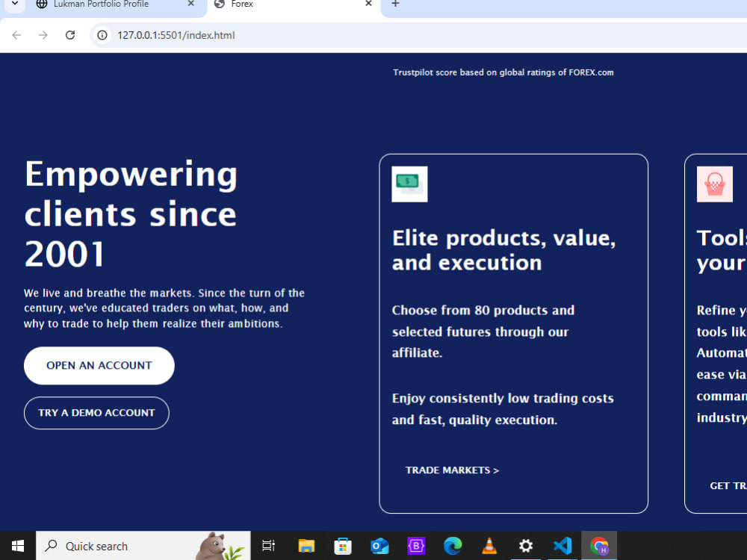
Task: Focus the address bar URL field
Action: click(419, 35)
